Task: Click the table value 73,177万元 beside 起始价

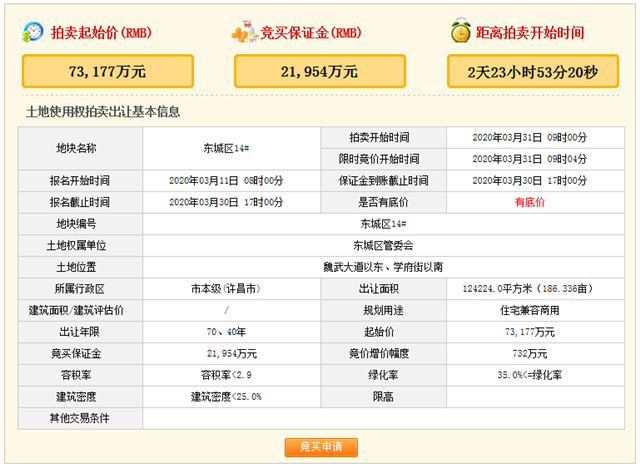Action: (x=530, y=332)
